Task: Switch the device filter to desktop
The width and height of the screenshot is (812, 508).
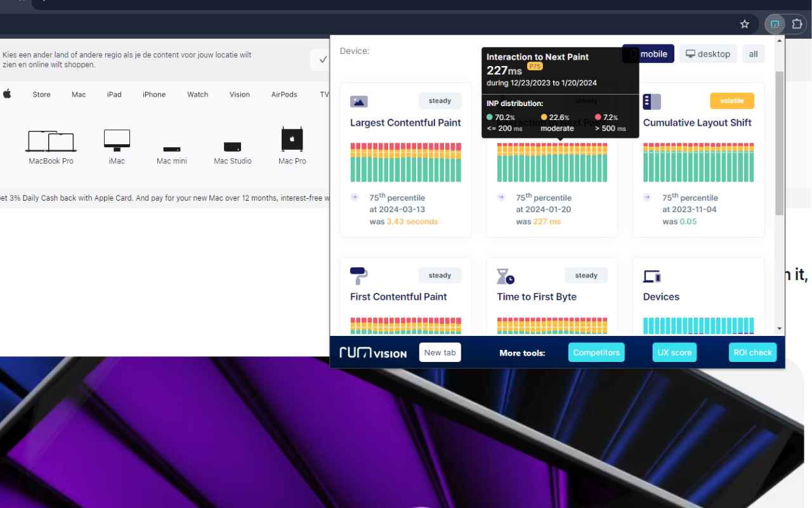Action: (708, 53)
